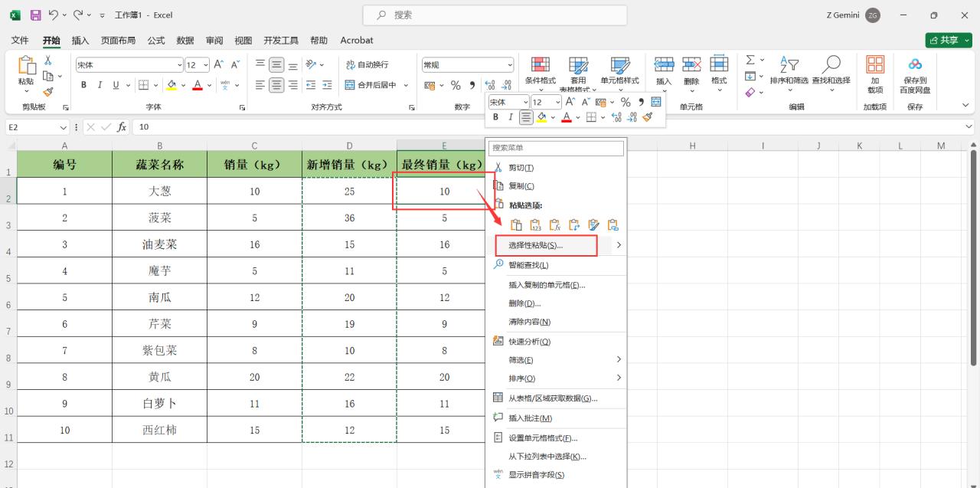Apply the yellow fill color in ribbon

click(171, 85)
